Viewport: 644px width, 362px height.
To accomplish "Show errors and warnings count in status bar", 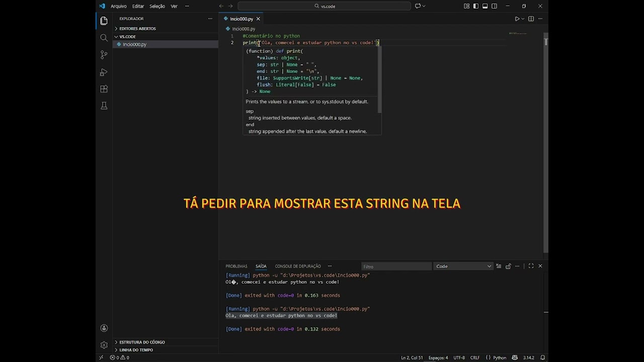I will point(120,357).
